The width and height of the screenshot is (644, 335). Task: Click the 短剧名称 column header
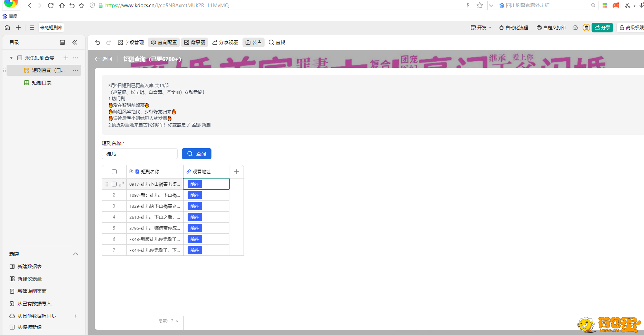[x=155, y=172]
